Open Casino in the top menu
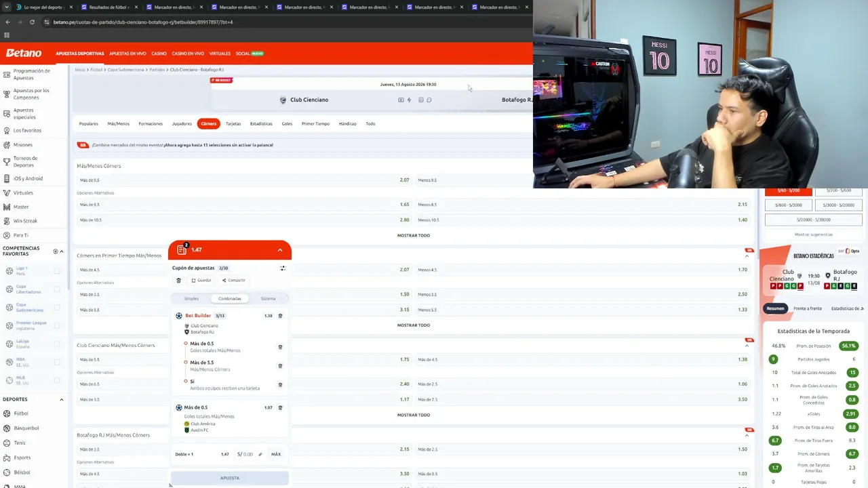The image size is (868, 488). click(x=159, y=54)
